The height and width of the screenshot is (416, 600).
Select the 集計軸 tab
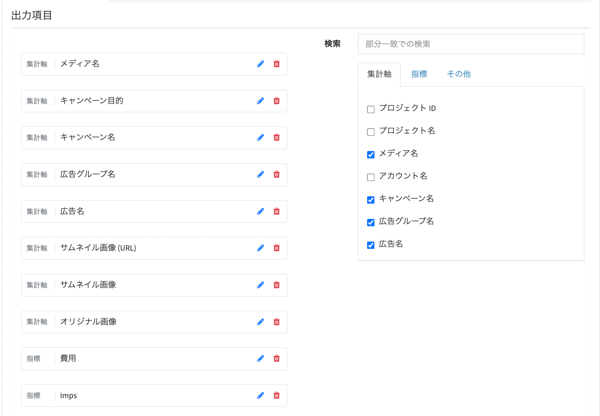[379, 74]
